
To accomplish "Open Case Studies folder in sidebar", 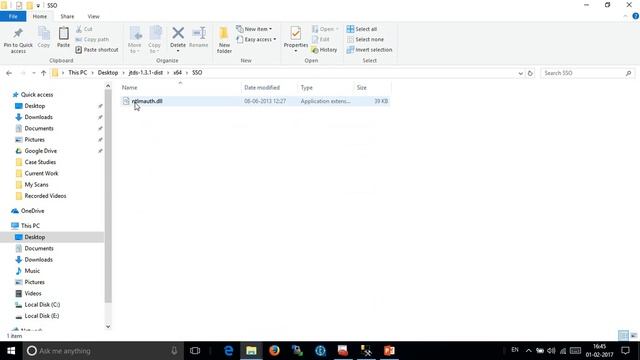I will pyautogui.click(x=40, y=162).
